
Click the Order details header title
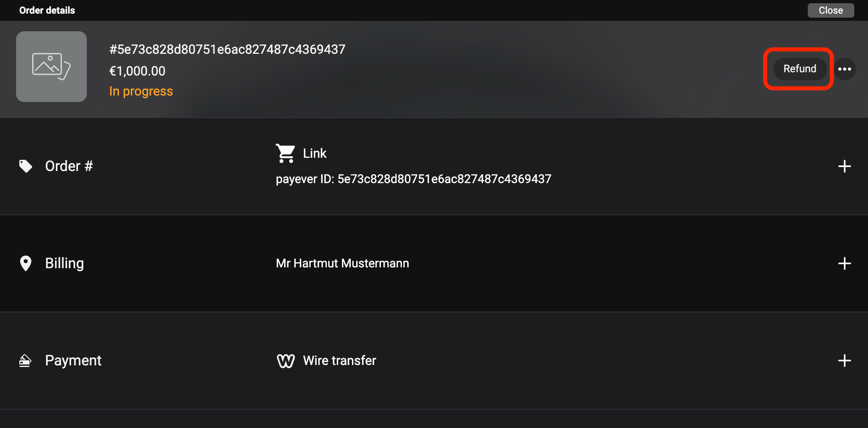click(47, 10)
